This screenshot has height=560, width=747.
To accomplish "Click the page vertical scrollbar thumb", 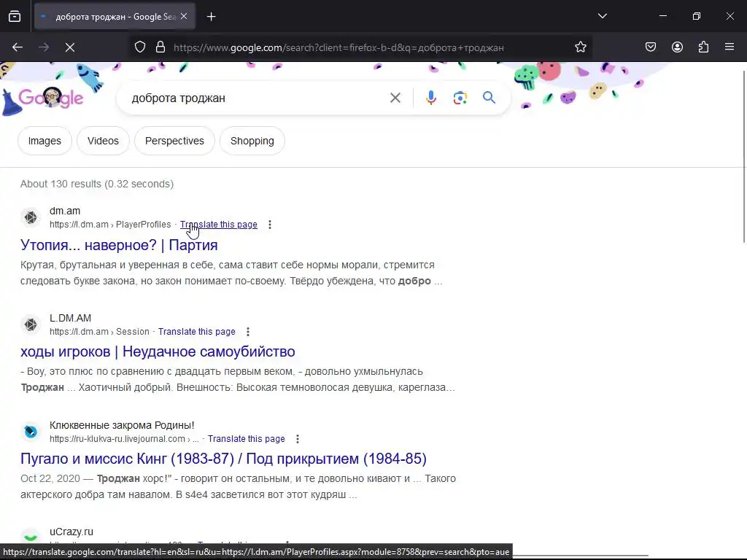I will pos(744,157).
